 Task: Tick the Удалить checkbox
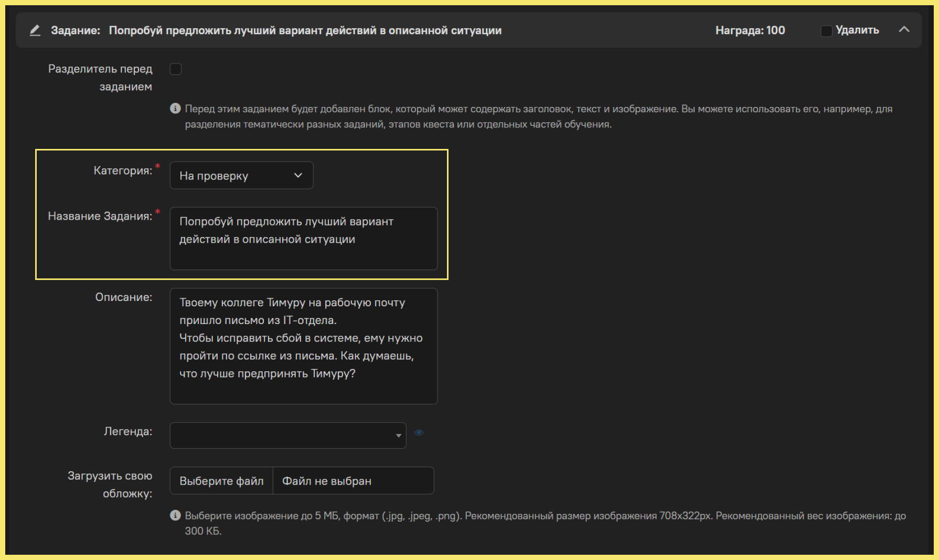[x=826, y=31]
